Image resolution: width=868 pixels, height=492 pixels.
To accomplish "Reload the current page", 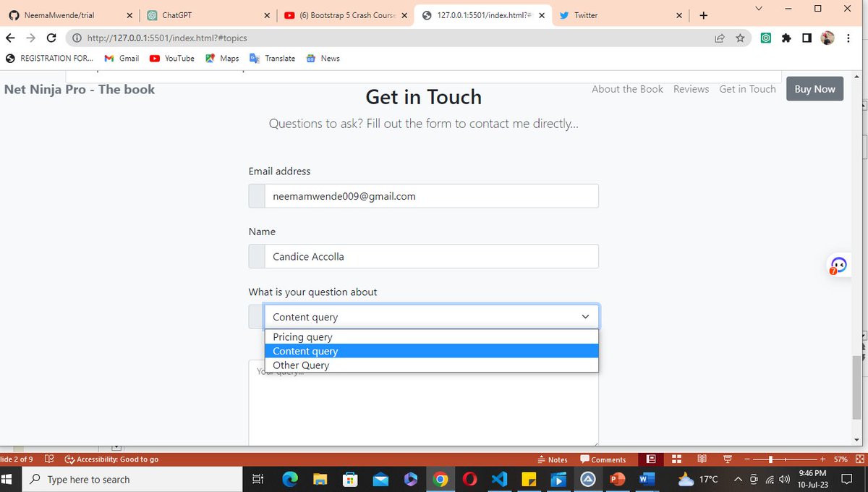I will coord(51,38).
